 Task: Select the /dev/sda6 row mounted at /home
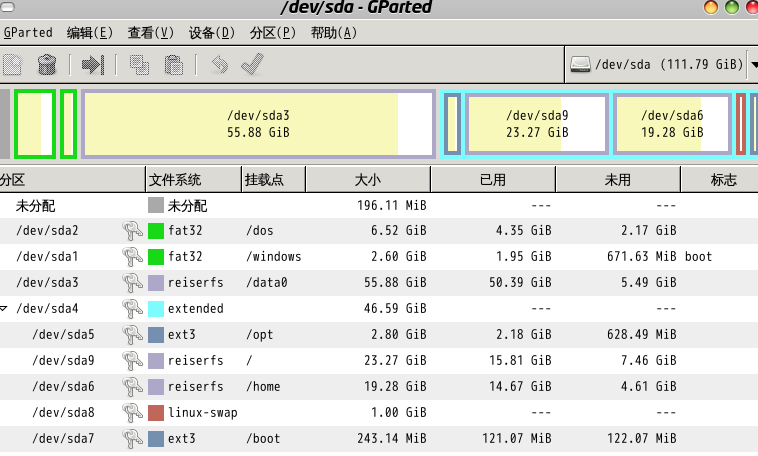66,387
